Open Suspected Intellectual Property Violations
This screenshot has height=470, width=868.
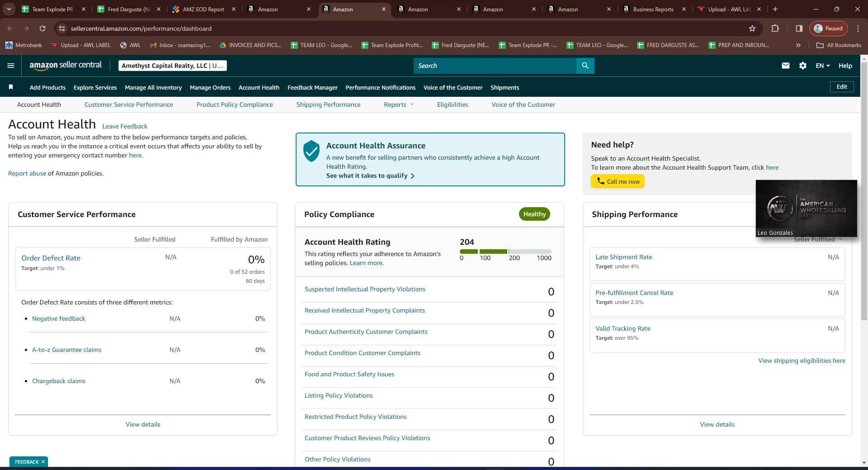pyautogui.click(x=365, y=289)
